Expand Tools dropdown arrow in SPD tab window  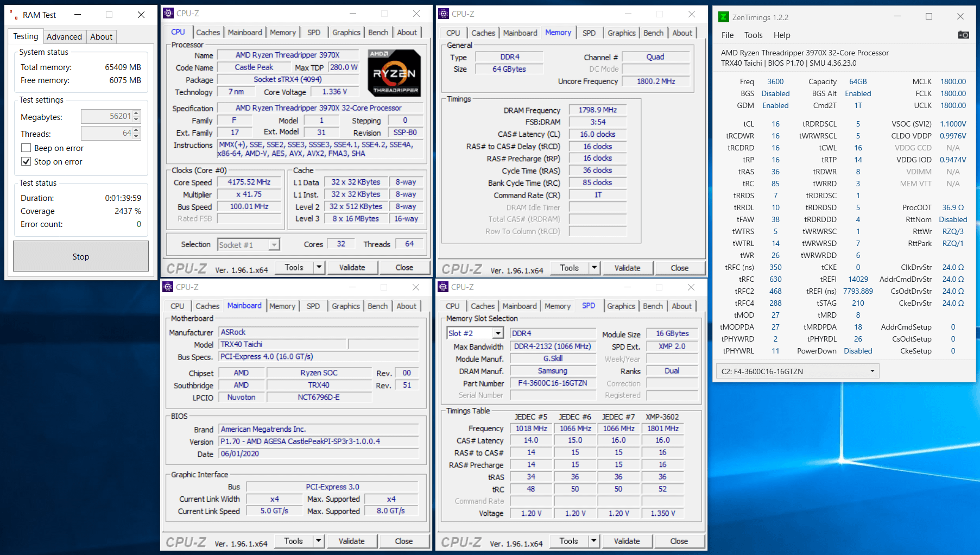click(x=594, y=541)
